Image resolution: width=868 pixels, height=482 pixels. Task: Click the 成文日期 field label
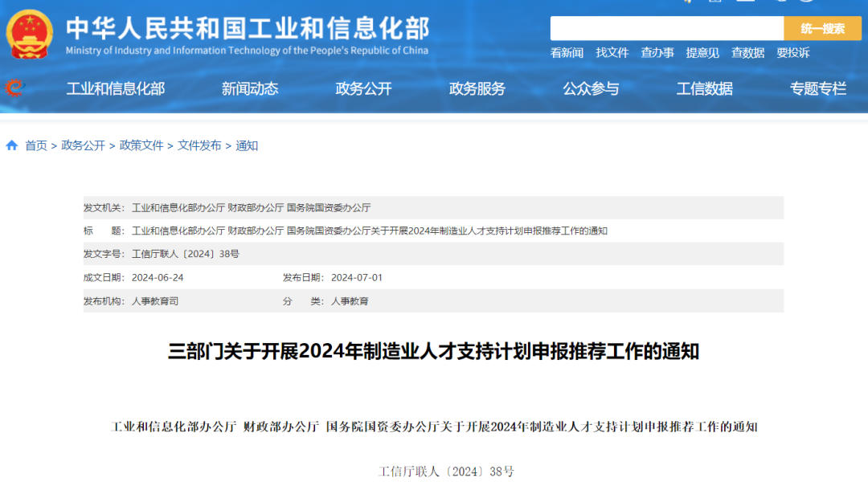click(104, 278)
